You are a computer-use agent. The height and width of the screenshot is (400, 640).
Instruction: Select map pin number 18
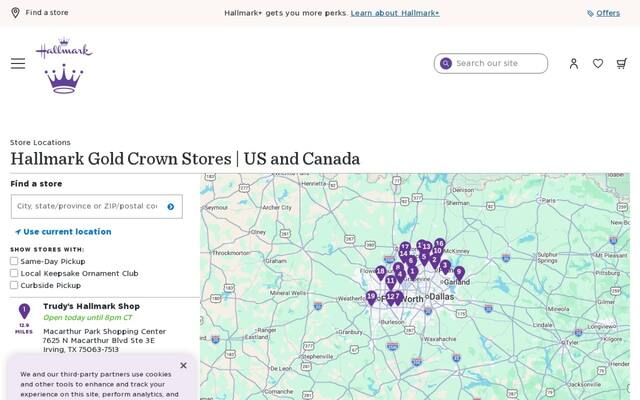(380, 273)
